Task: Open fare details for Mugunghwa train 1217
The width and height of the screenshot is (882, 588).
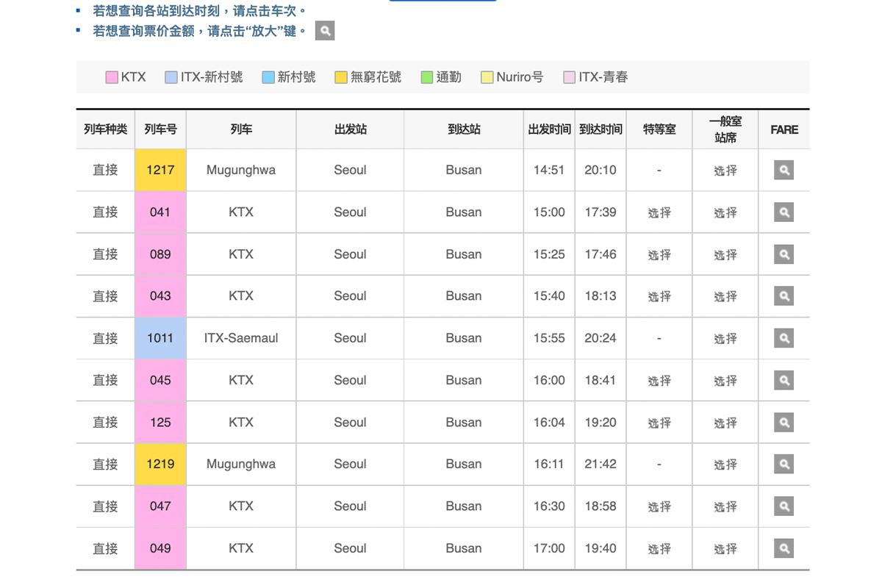Action: pyautogui.click(x=784, y=171)
